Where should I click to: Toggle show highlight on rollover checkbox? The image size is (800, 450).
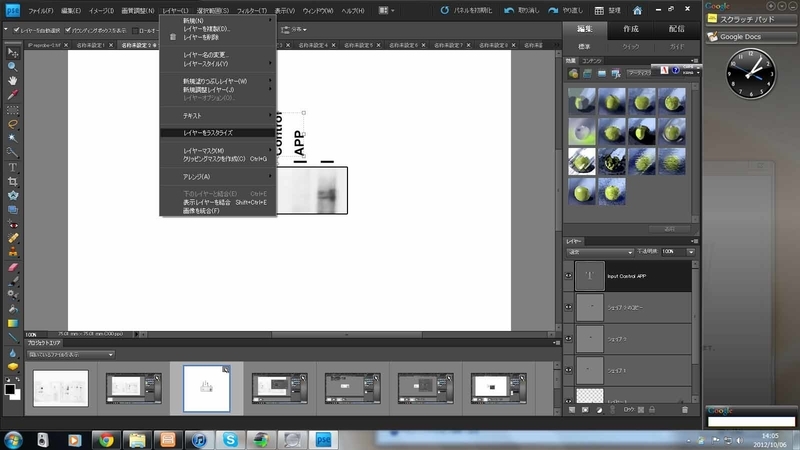coord(135,31)
